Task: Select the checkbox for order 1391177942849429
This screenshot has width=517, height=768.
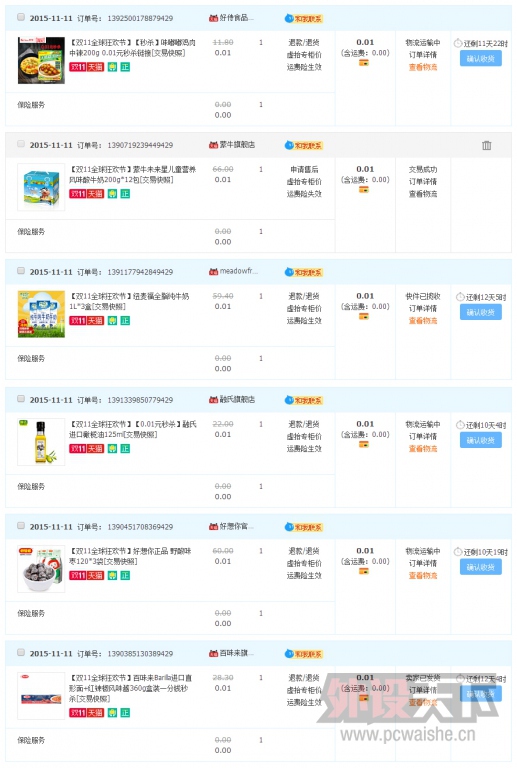Action: pyautogui.click(x=21, y=271)
